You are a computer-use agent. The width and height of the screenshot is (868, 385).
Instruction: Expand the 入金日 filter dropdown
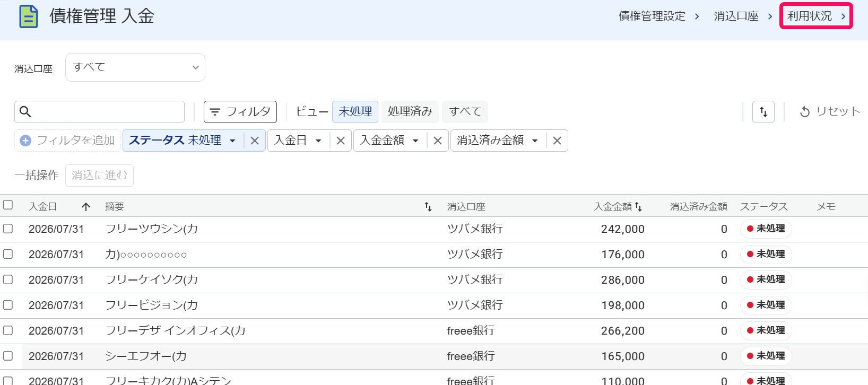click(318, 141)
